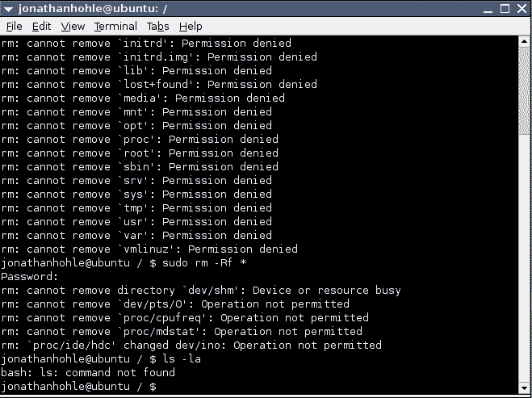Open the Edit menu

41,26
